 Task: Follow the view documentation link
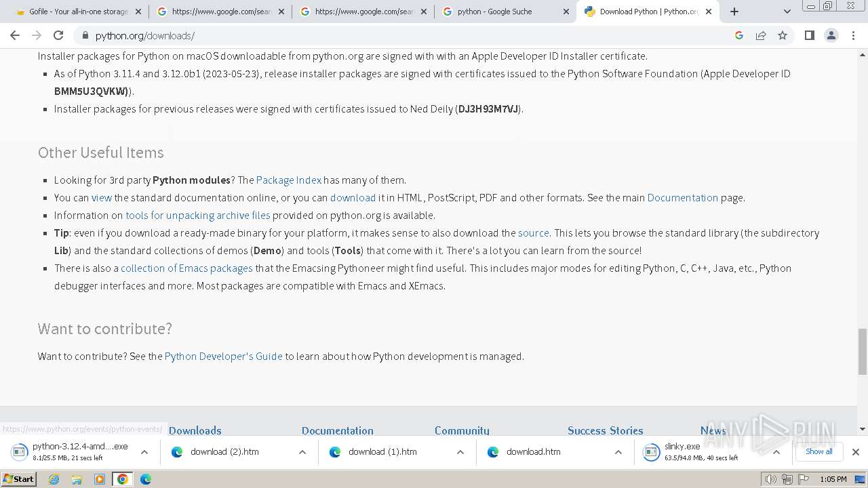point(102,197)
